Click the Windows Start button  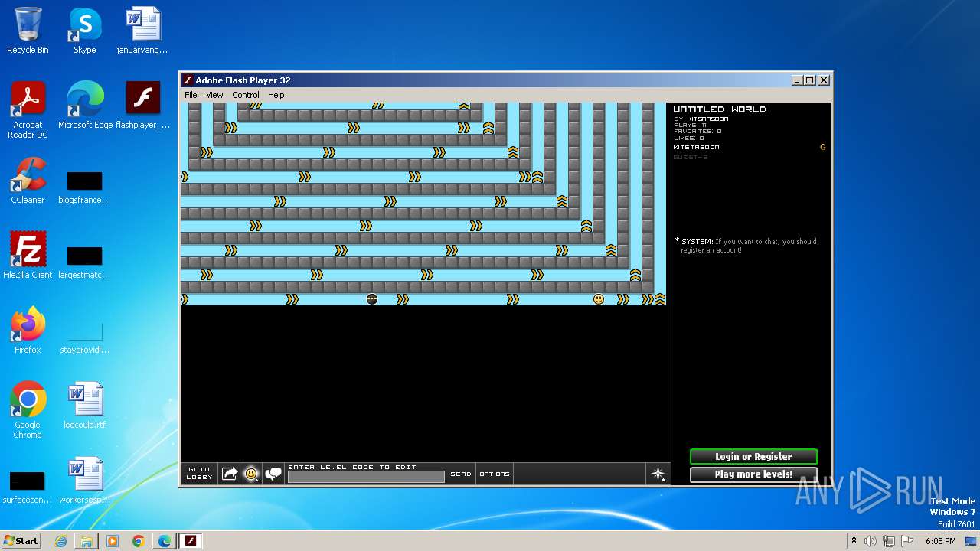point(21,540)
